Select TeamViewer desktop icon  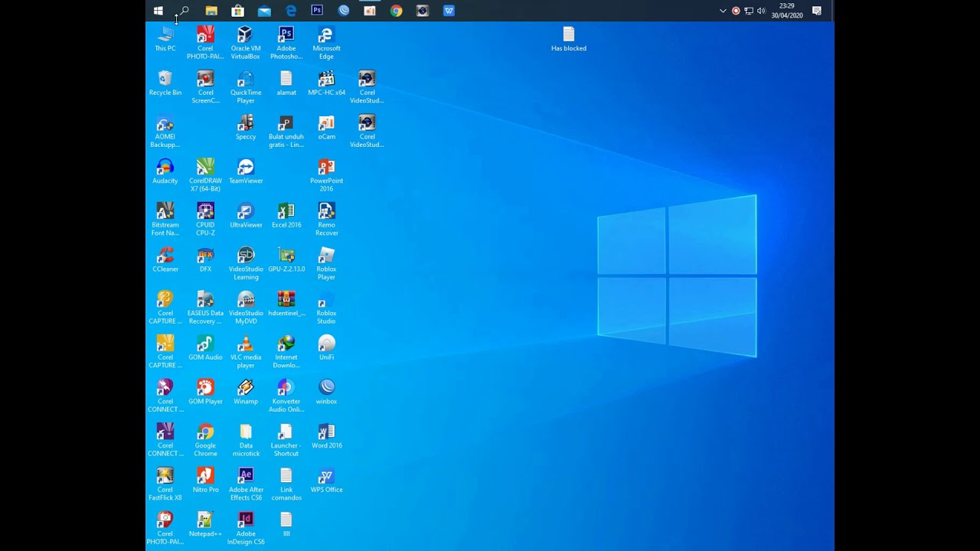tap(246, 171)
